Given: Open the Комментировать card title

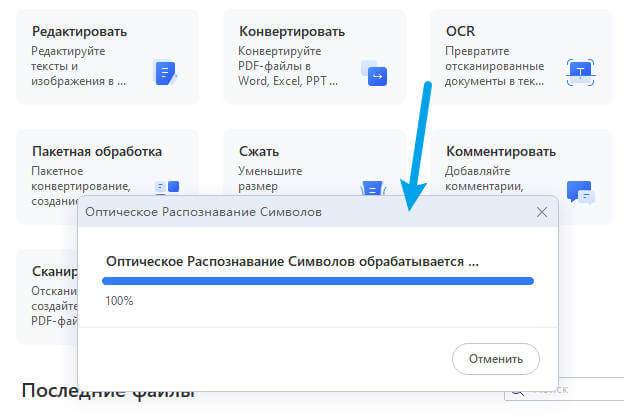Looking at the screenshot, I should coord(501,152).
